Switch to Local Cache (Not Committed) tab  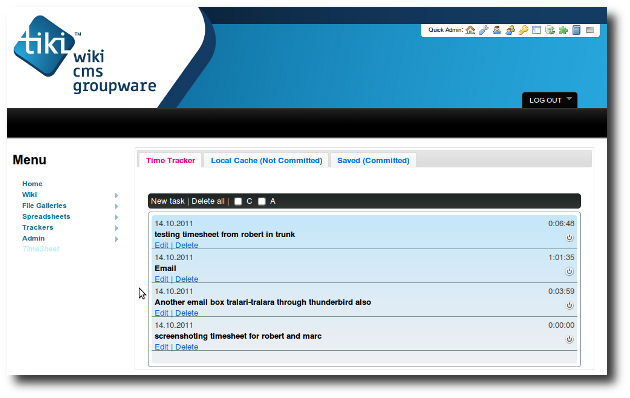pyautogui.click(x=266, y=160)
